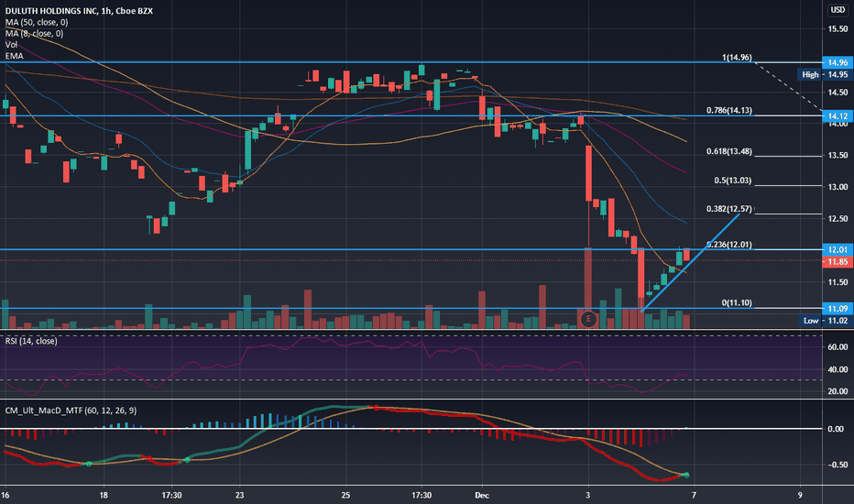Open the USD currency selector
Viewport: 854px width, 504px height.
838,10
